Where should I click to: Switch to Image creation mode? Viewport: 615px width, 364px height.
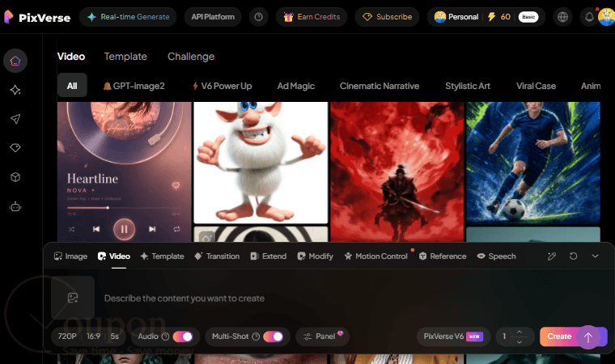70,256
